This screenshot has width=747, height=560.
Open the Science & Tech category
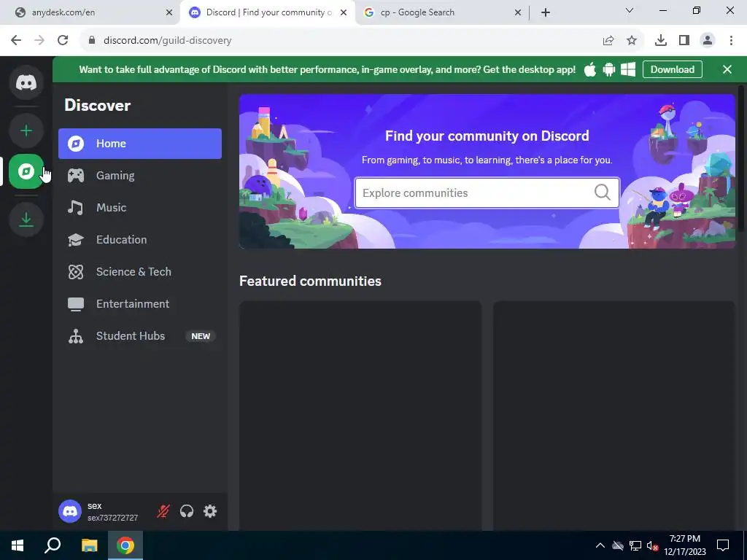[x=140, y=271]
